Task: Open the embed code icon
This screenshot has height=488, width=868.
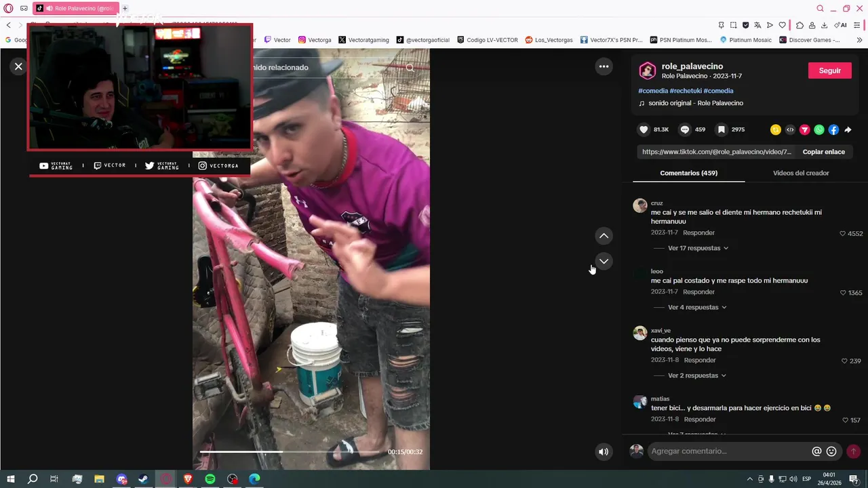Action: pyautogui.click(x=790, y=129)
